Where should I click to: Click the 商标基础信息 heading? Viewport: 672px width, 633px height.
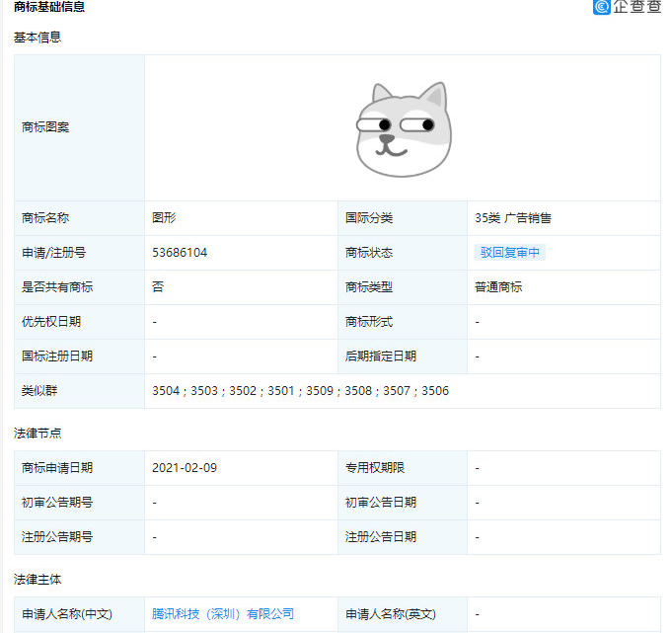point(49,7)
